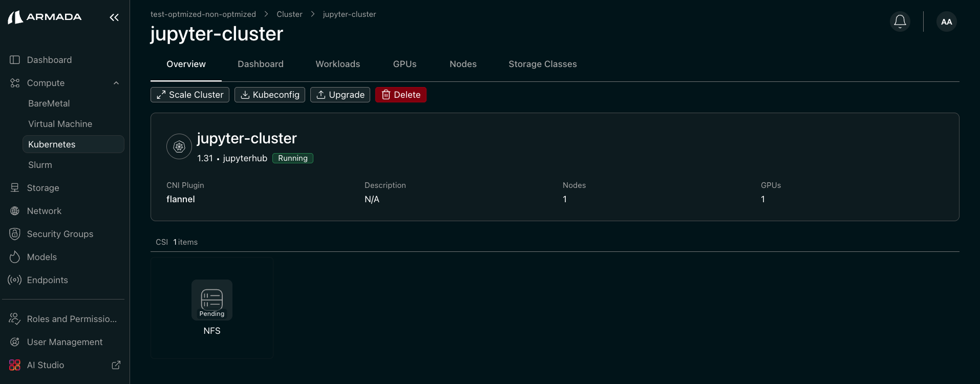The width and height of the screenshot is (980, 384).
Task: Select Security Groups in sidebar
Action: coord(60,234)
